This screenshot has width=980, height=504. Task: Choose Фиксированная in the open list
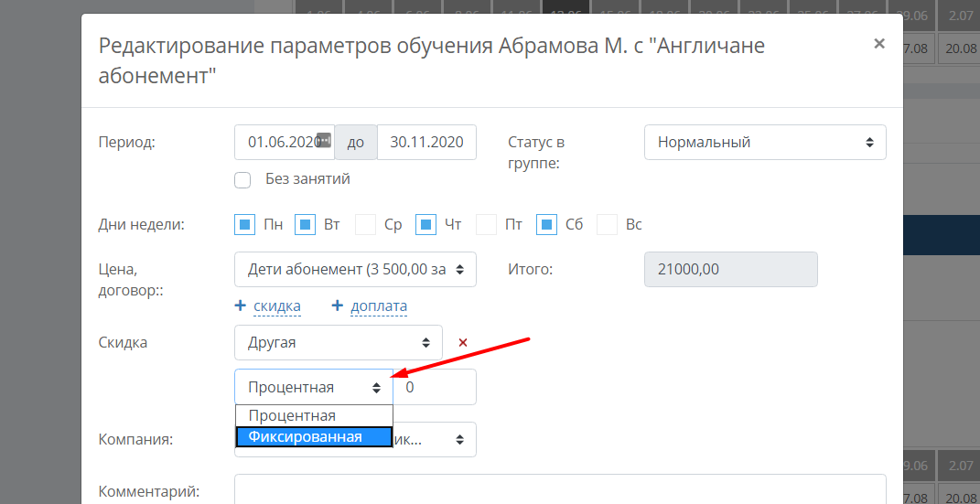[x=314, y=436]
